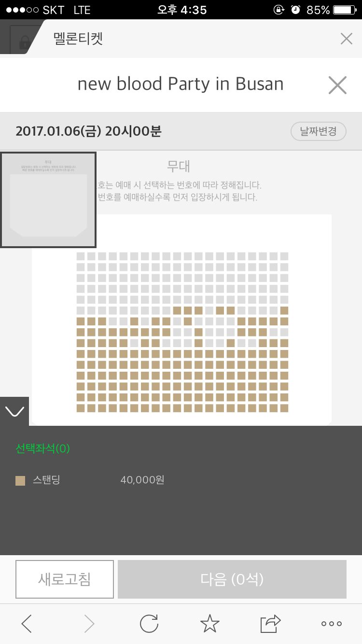Tap the browser forward arrow
This screenshot has height=644, width=362.
[x=89, y=624]
